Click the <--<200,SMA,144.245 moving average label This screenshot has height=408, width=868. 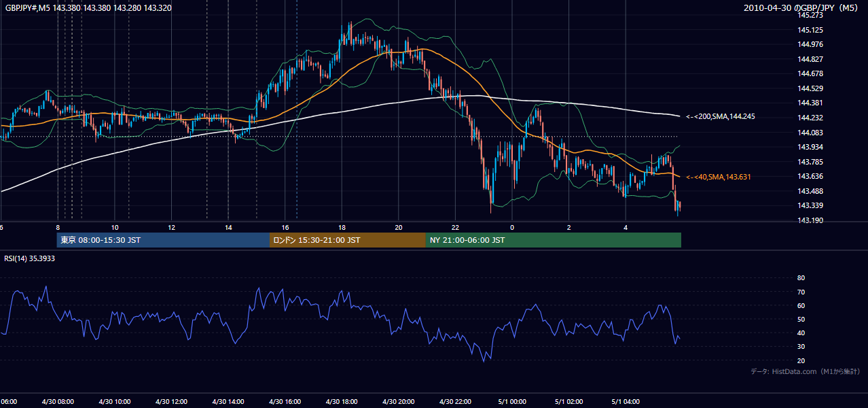coord(720,116)
